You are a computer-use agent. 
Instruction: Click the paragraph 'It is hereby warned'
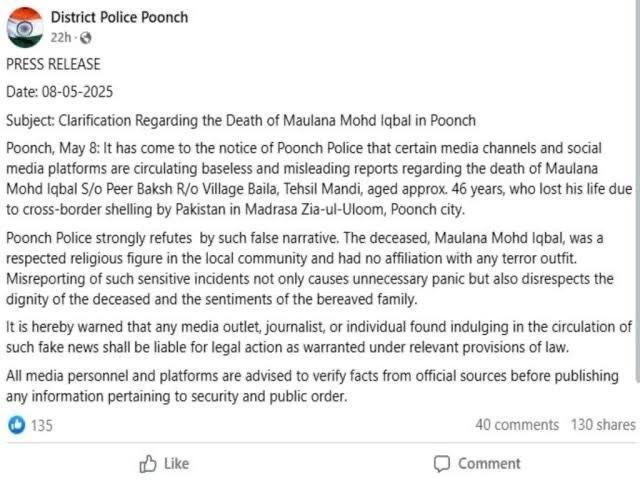click(319, 337)
